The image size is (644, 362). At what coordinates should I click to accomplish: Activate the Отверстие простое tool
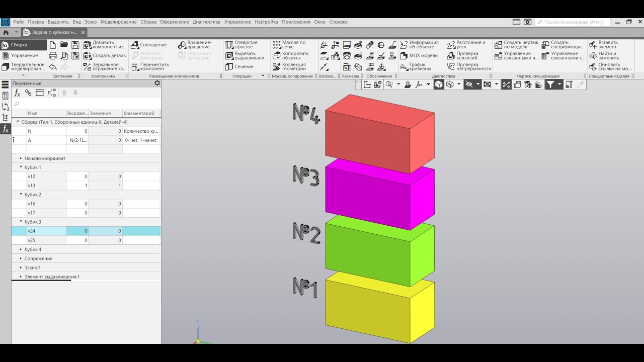click(x=242, y=45)
